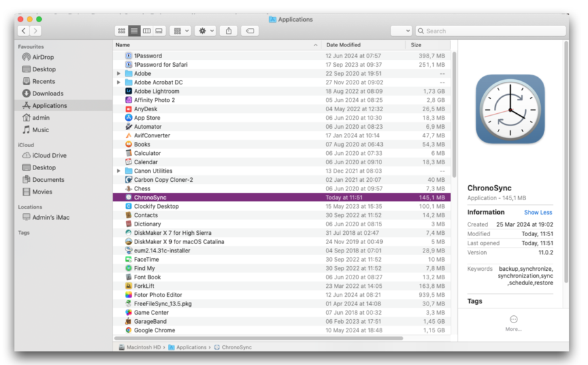Click Macintosh HD in the path bar
This screenshot has height=365, width=588.
tap(140, 347)
